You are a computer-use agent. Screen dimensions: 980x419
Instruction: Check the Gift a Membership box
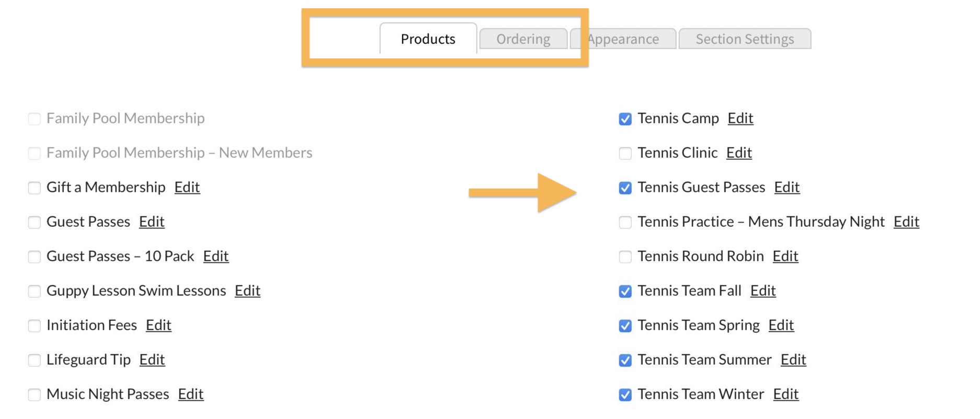pyautogui.click(x=34, y=188)
